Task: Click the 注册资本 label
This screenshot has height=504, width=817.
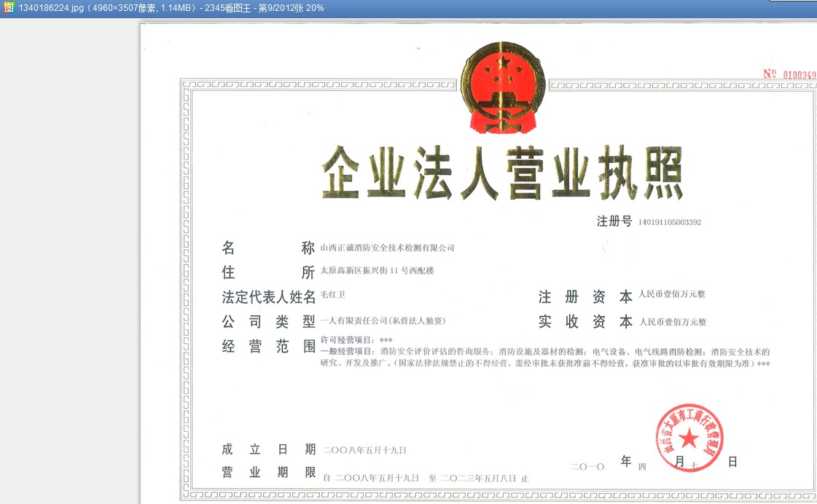Action: click(x=586, y=296)
